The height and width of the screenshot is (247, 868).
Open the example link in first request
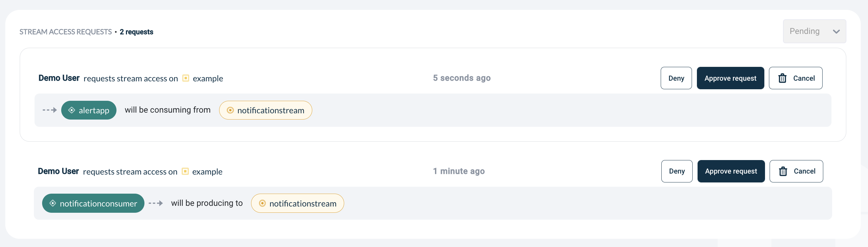point(208,79)
